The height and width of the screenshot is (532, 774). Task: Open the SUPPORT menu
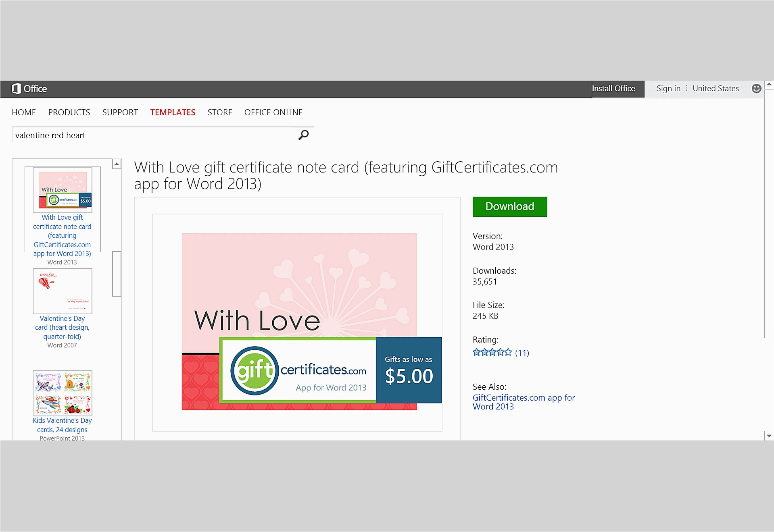click(120, 112)
